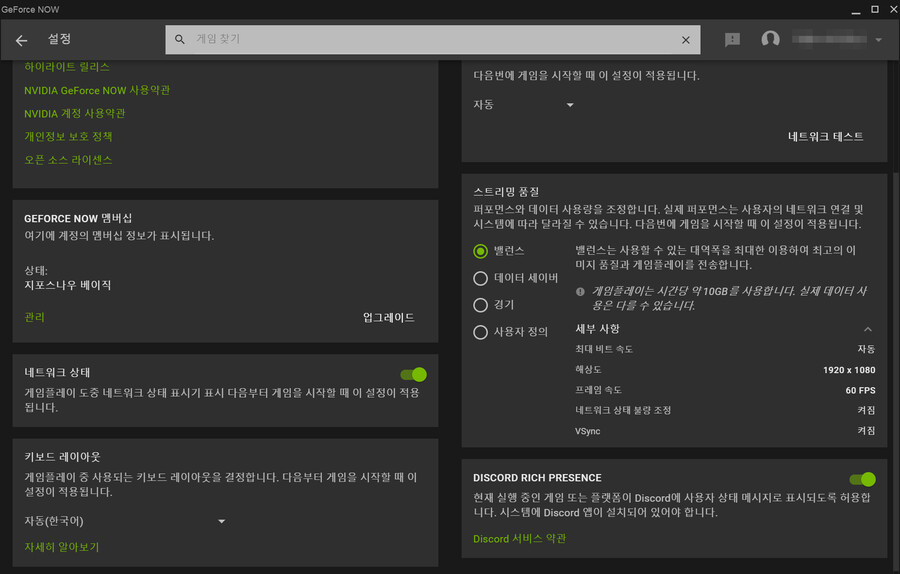Screen dimensions: 900x574
Task: Click the 최대 비트 속도 row value 자동
Action: [866, 349]
